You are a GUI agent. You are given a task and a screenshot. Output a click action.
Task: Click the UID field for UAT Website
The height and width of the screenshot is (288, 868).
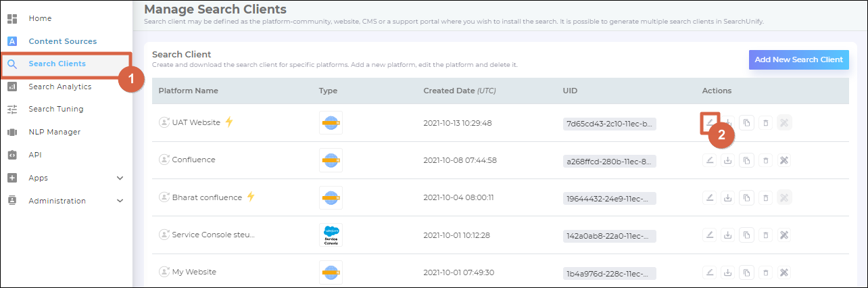609,123
